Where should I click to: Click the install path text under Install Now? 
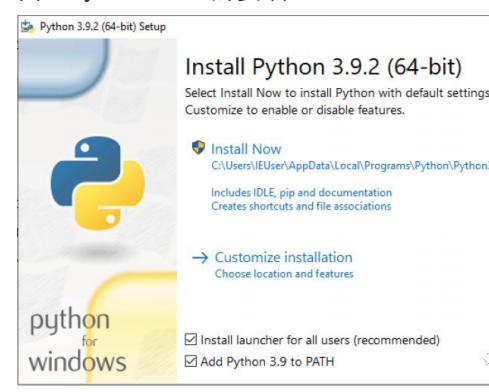coord(350,166)
